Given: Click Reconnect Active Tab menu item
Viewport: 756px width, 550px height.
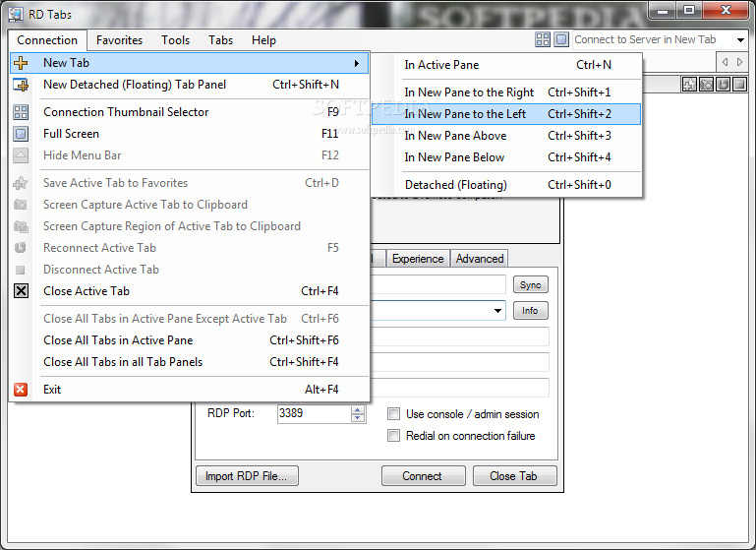Looking at the screenshot, I should (190, 248).
